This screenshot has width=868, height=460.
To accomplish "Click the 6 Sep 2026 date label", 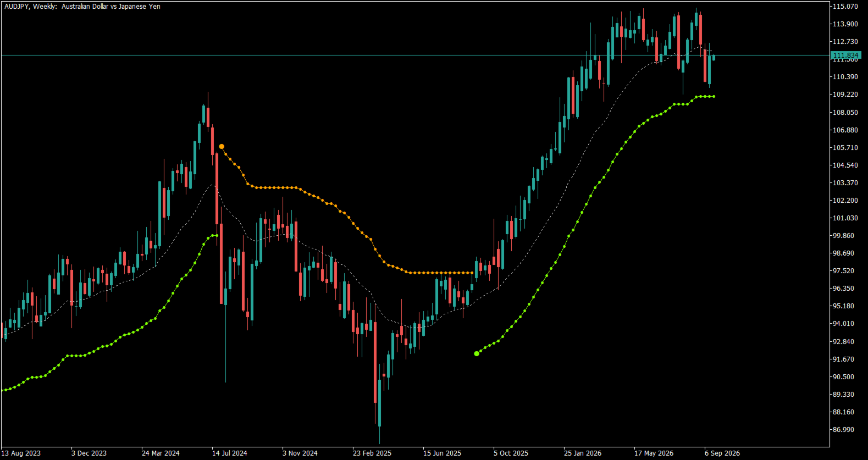I will tap(722, 453).
